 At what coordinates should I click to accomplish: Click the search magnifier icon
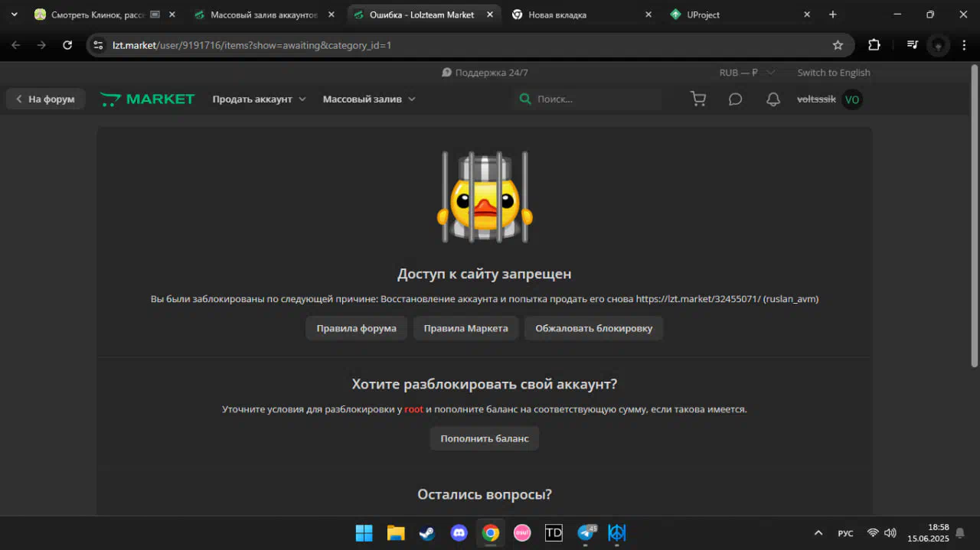click(x=525, y=99)
